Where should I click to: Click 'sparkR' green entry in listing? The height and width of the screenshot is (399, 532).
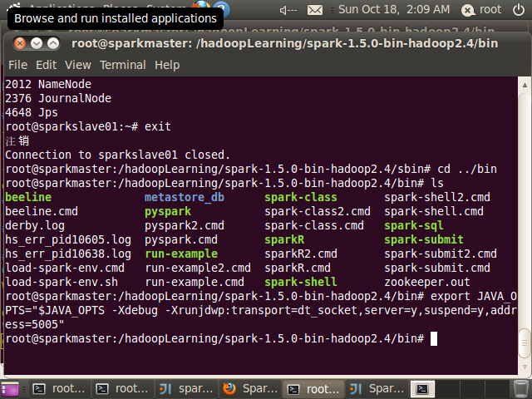(x=284, y=239)
